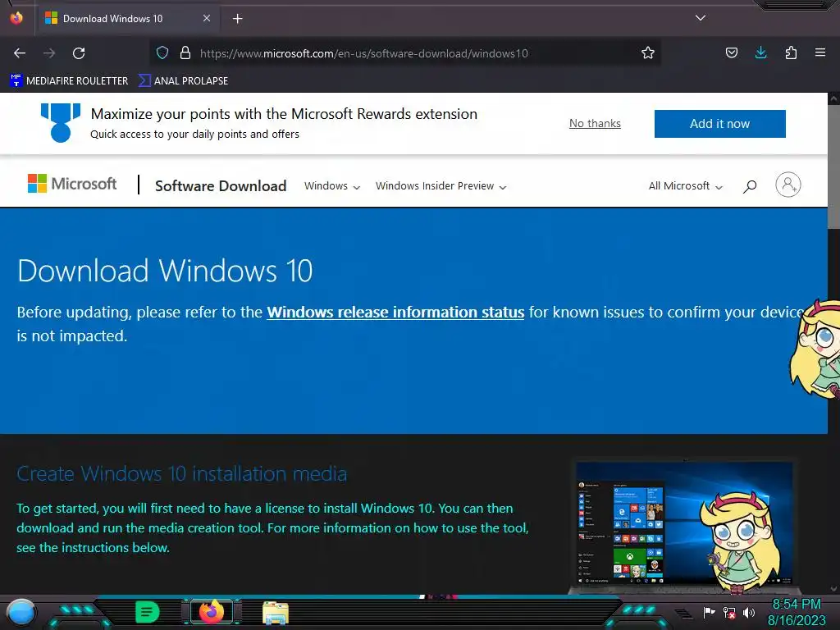The image size is (840, 630).
Task: Open File Explorer from the taskbar
Action: click(276, 613)
